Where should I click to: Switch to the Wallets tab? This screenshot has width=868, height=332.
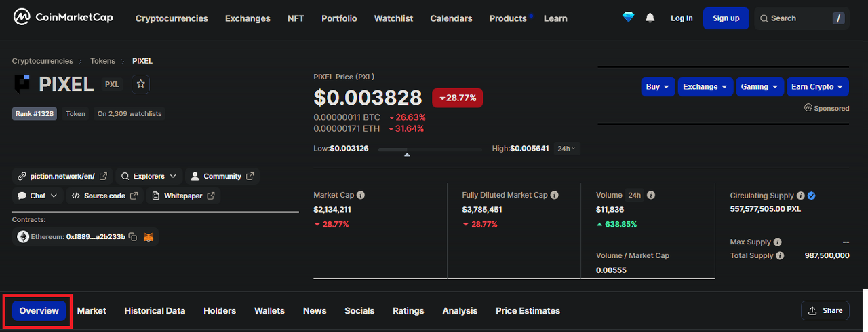click(x=269, y=311)
